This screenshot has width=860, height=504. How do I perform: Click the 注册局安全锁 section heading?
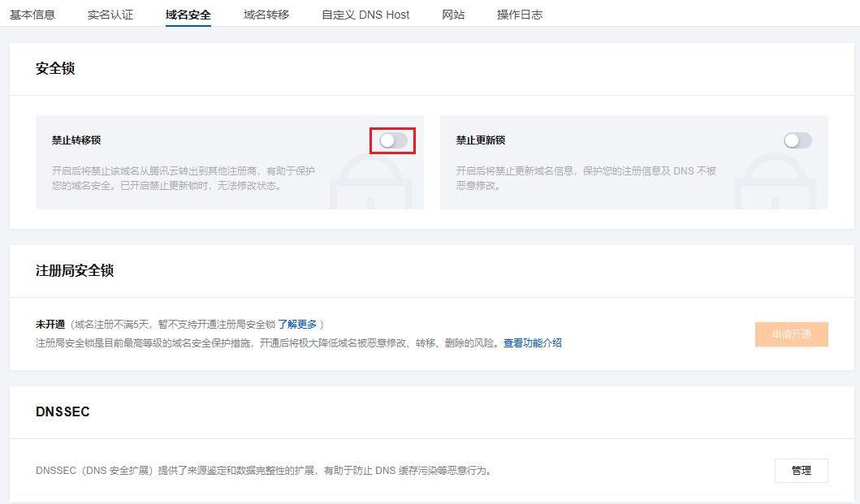(75, 270)
